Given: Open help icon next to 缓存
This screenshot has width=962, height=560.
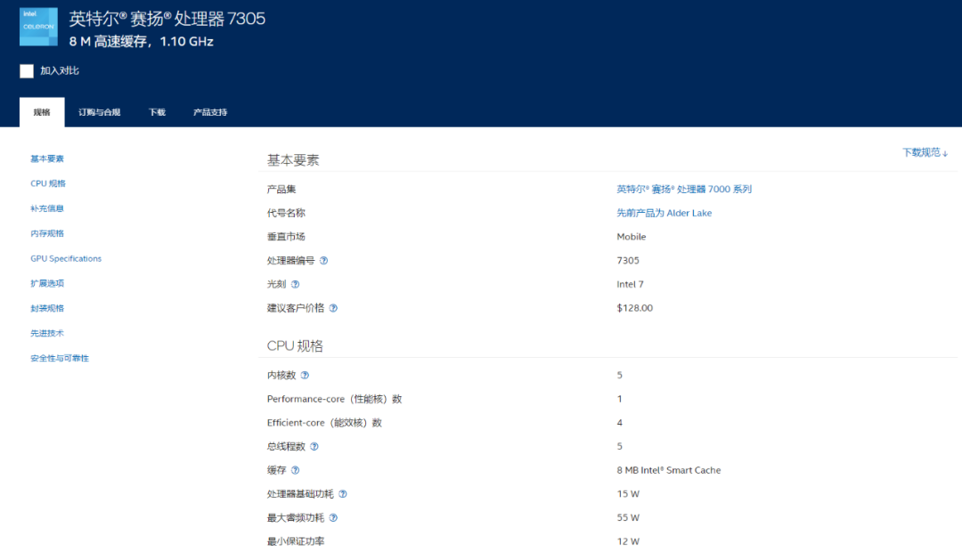Looking at the screenshot, I should click(x=295, y=470).
